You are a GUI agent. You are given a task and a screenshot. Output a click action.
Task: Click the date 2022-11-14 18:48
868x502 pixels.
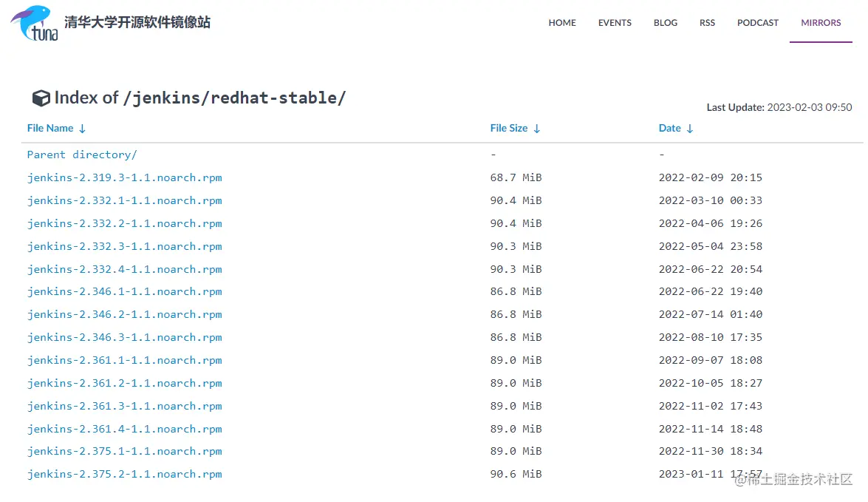pyautogui.click(x=710, y=429)
